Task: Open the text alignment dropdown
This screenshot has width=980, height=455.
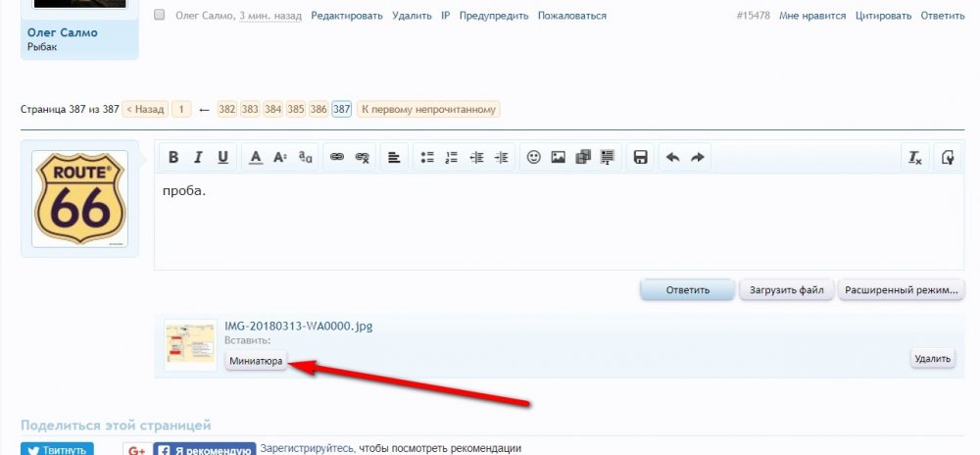Action: [x=393, y=158]
